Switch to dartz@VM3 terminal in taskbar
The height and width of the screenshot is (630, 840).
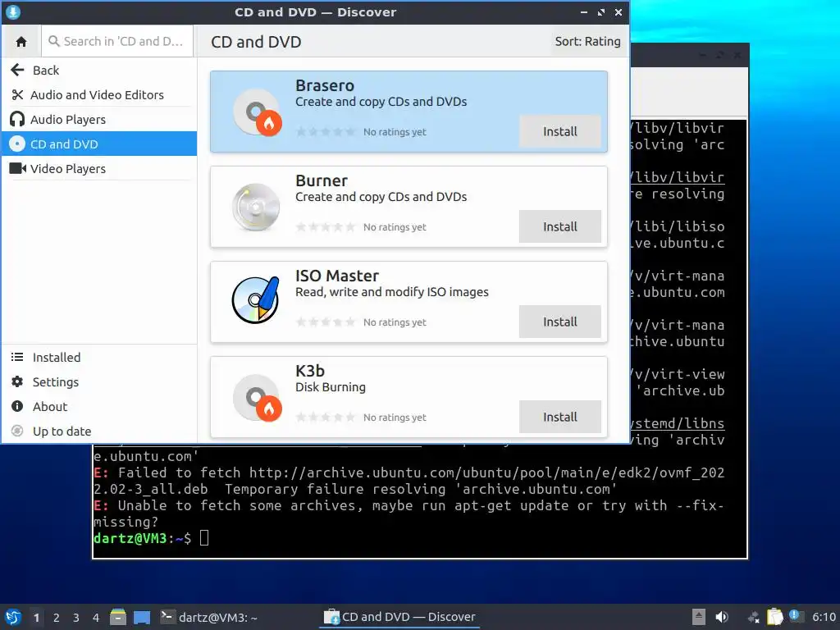209,618
